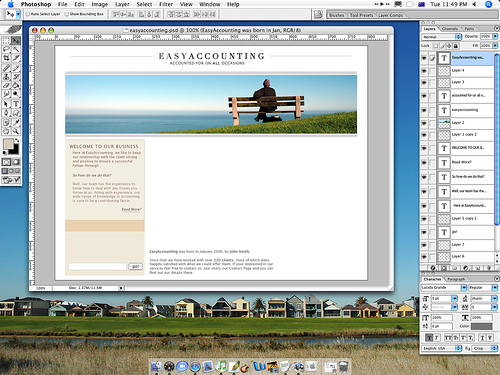Select the Custom Shape tool

click(x=16, y=113)
